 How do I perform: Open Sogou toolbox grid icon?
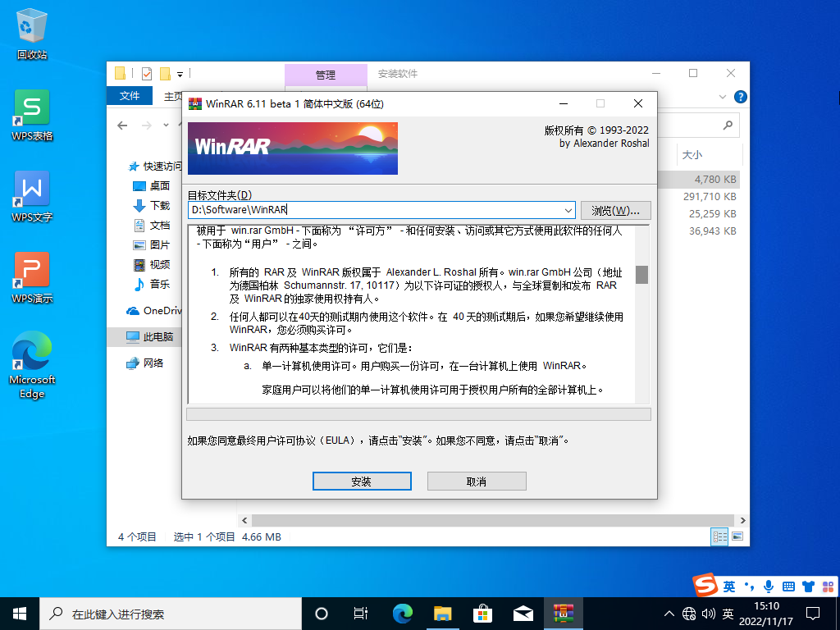(828, 587)
